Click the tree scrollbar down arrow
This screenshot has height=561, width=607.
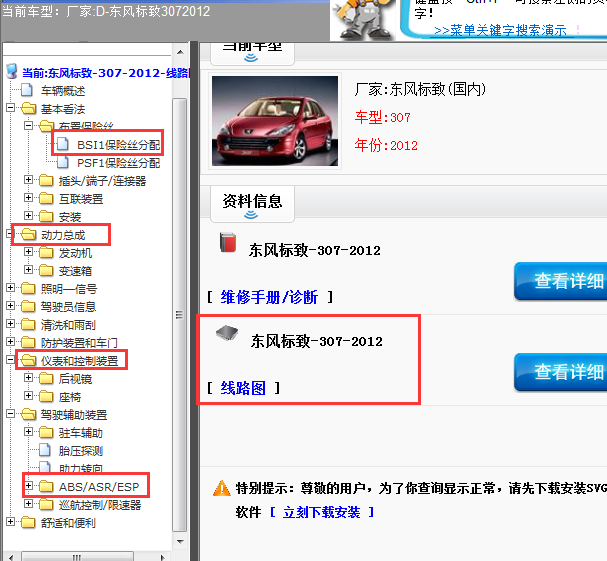click(180, 541)
